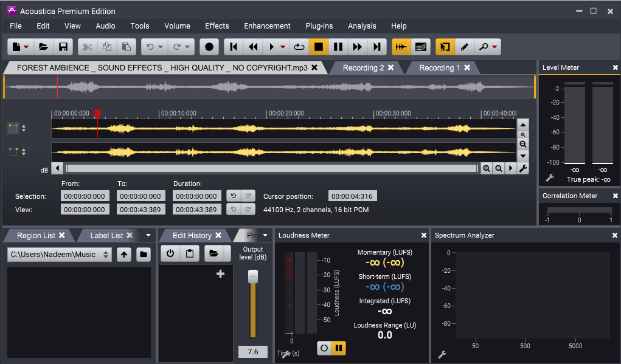Toggle loop playback mode
Image resolution: width=621 pixels, height=364 pixels.
coord(299,47)
